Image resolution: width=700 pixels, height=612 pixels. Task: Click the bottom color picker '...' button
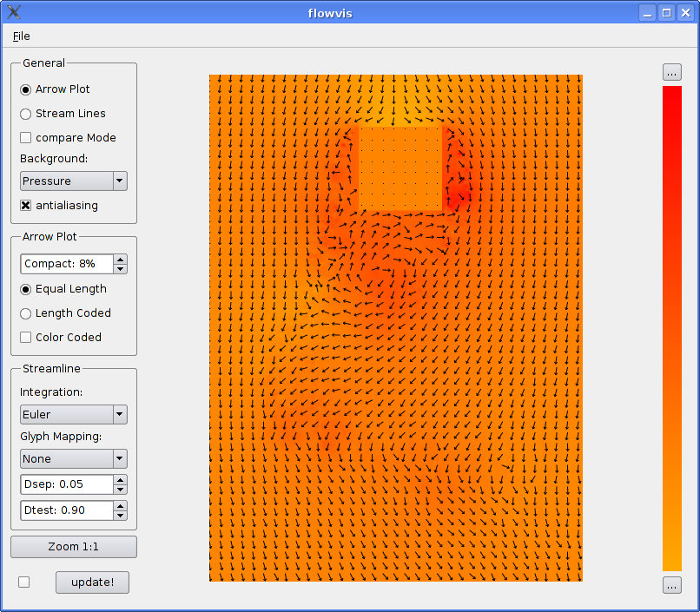pos(671,585)
